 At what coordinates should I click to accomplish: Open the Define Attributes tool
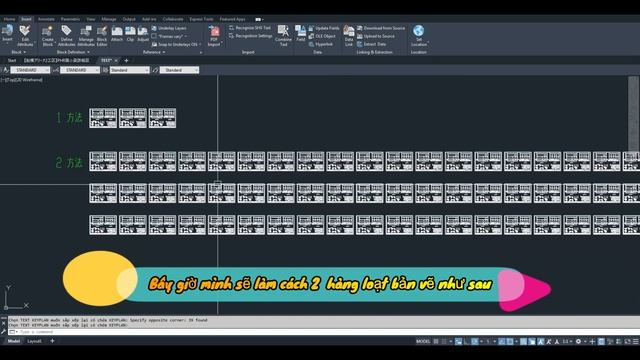67,36
